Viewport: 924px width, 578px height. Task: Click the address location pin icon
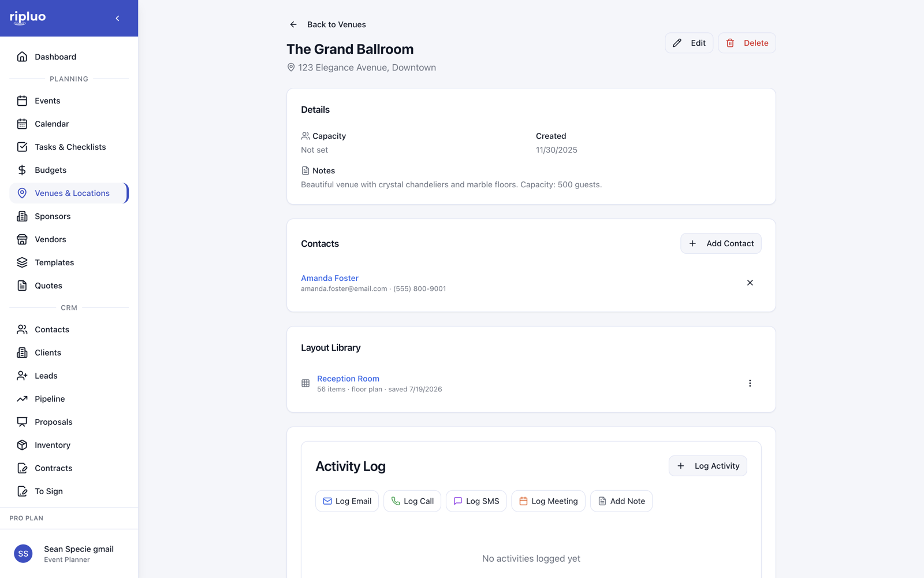tap(291, 68)
